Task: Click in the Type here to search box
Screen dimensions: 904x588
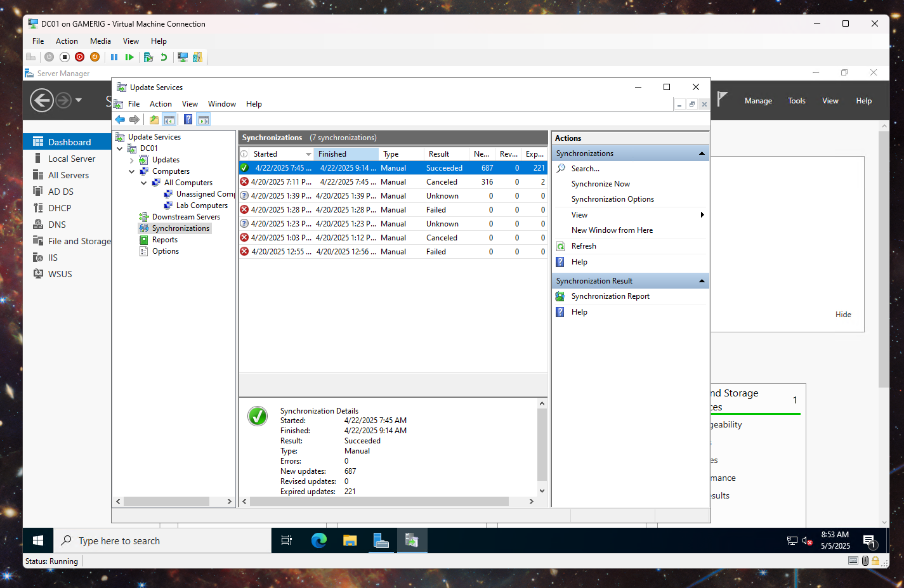Action: (x=163, y=540)
